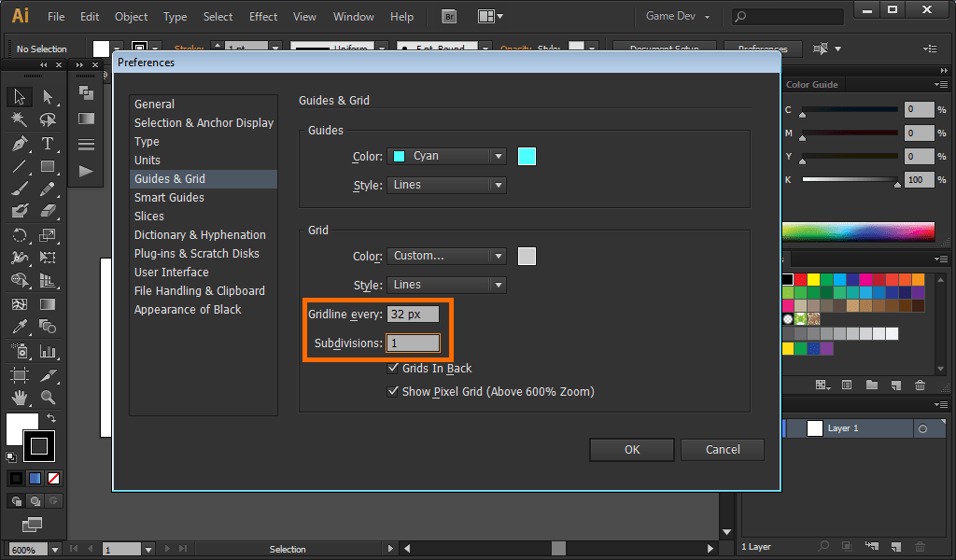Expand the Grid Style dropdown
This screenshot has height=560, width=956.
[446, 285]
